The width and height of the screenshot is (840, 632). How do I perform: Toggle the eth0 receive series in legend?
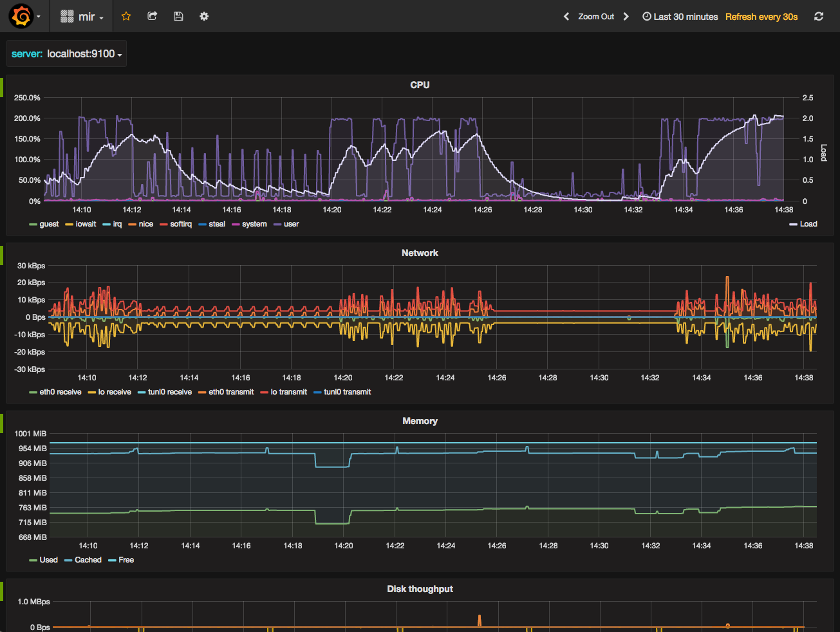click(60, 392)
